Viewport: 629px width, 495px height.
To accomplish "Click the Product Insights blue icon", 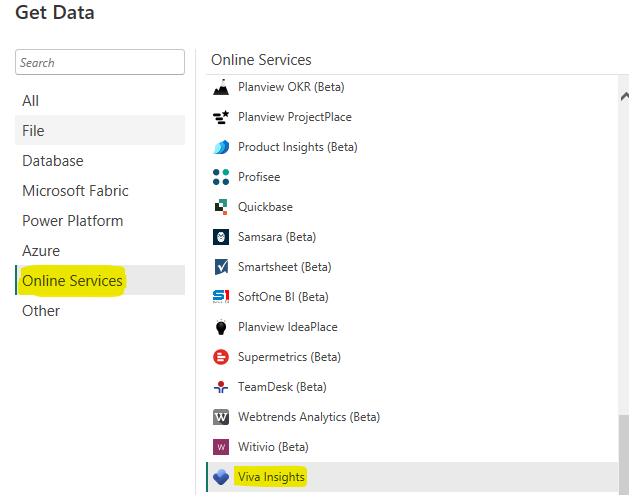I will (x=221, y=147).
